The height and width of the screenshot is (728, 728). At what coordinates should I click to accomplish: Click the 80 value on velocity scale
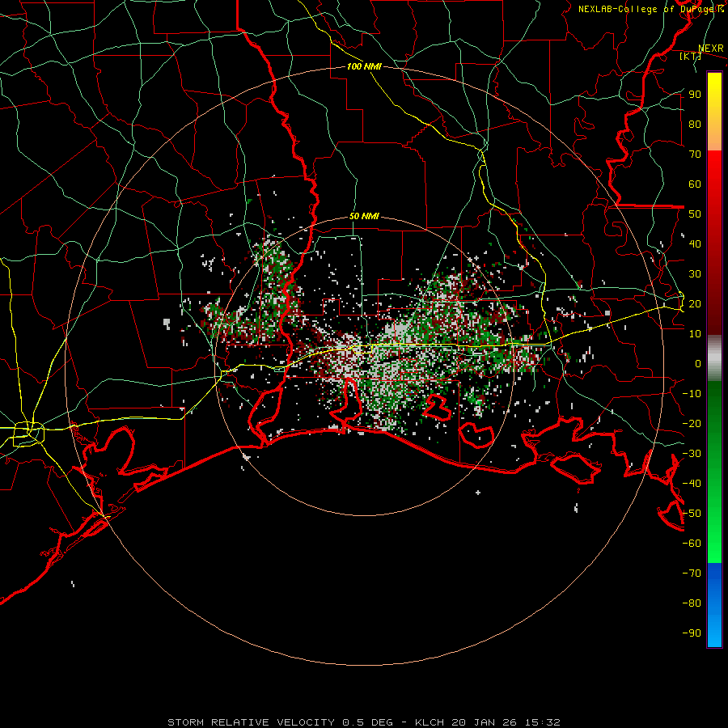pyautogui.click(x=695, y=125)
